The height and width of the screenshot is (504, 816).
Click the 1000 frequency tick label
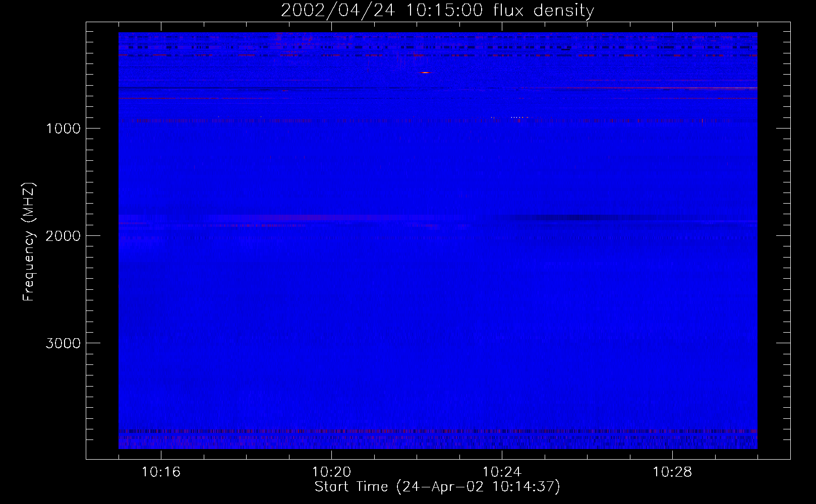pos(63,129)
